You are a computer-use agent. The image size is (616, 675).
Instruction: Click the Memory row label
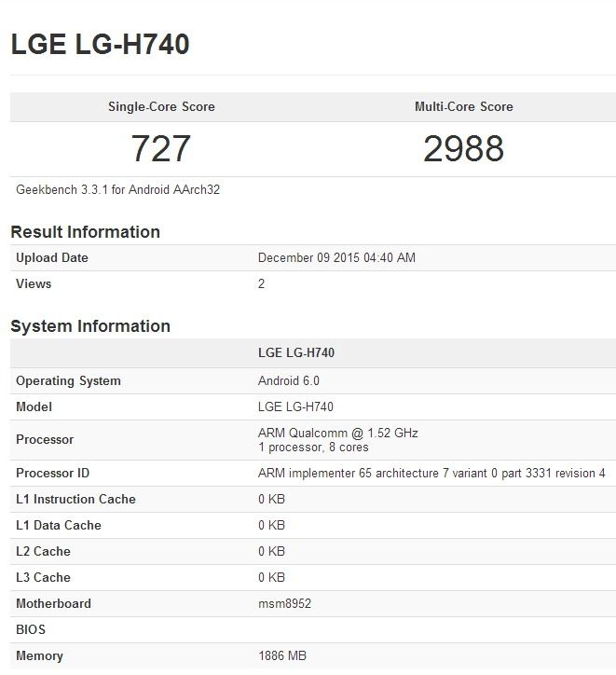click(39, 655)
